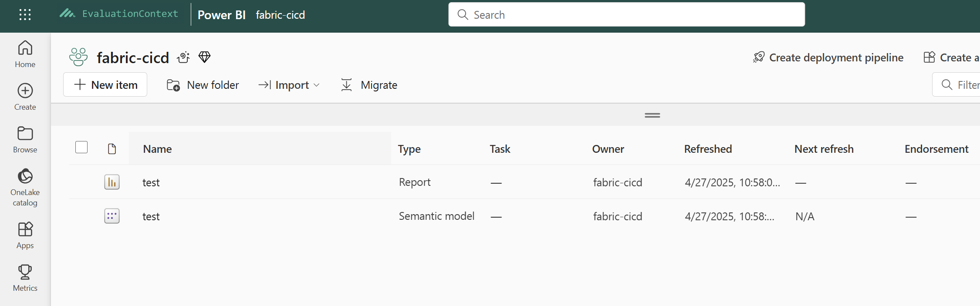Click the New item button
This screenshot has width=980, height=306.
pyautogui.click(x=105, y=85)
